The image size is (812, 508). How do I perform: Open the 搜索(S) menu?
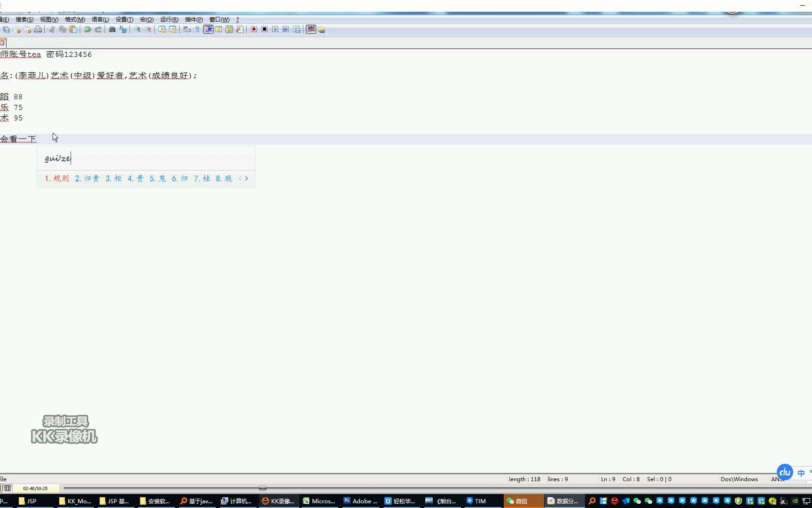24,19
